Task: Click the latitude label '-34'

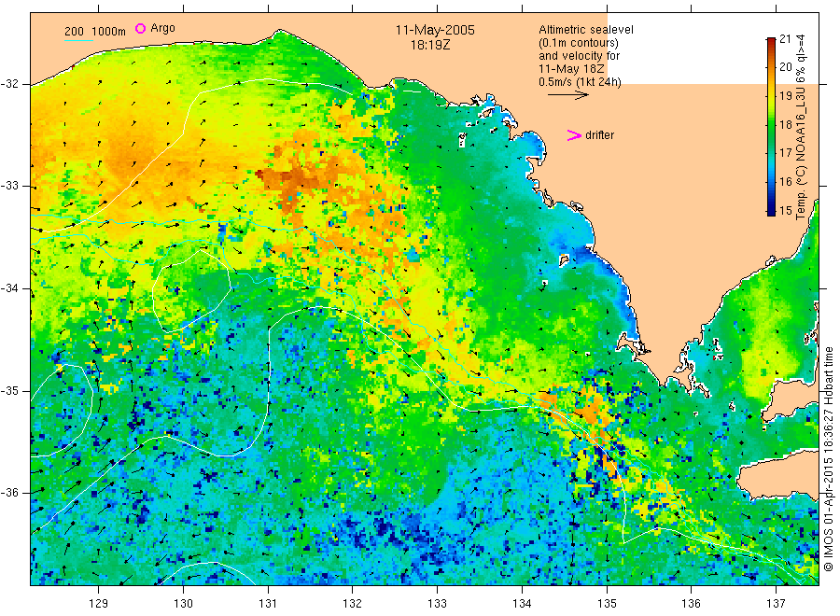Action: pos(9,288)
